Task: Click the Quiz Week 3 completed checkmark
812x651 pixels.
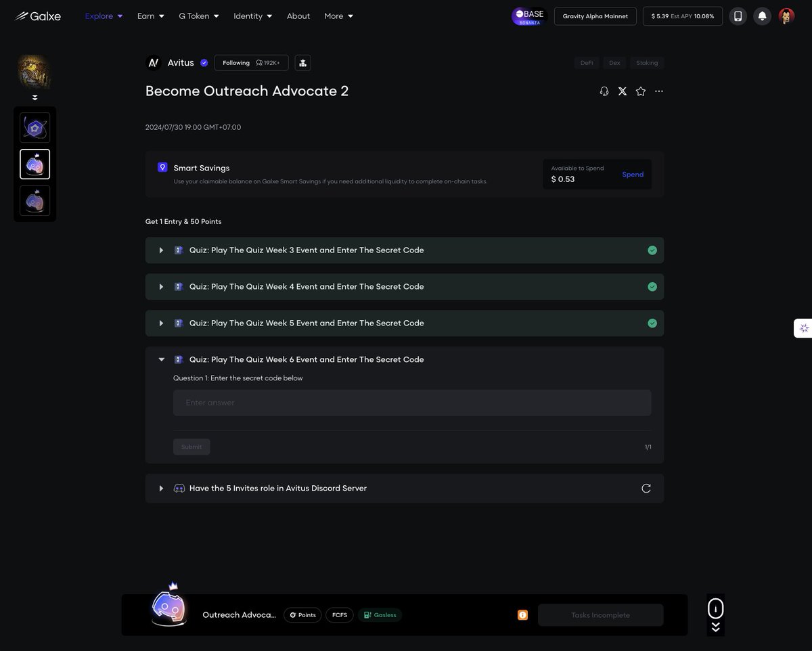Action: tap(652, 250)
